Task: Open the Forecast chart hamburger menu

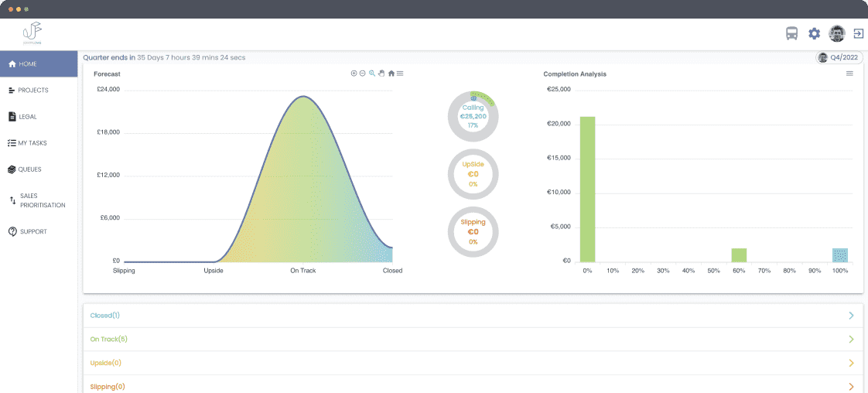Action: [400, 73]
